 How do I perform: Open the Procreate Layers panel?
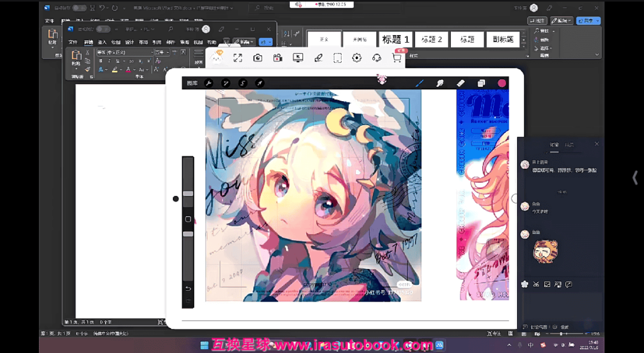tap(481, 84)
